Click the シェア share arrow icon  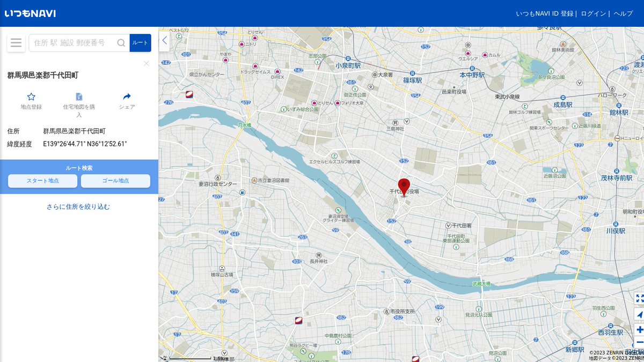[127, 97]
